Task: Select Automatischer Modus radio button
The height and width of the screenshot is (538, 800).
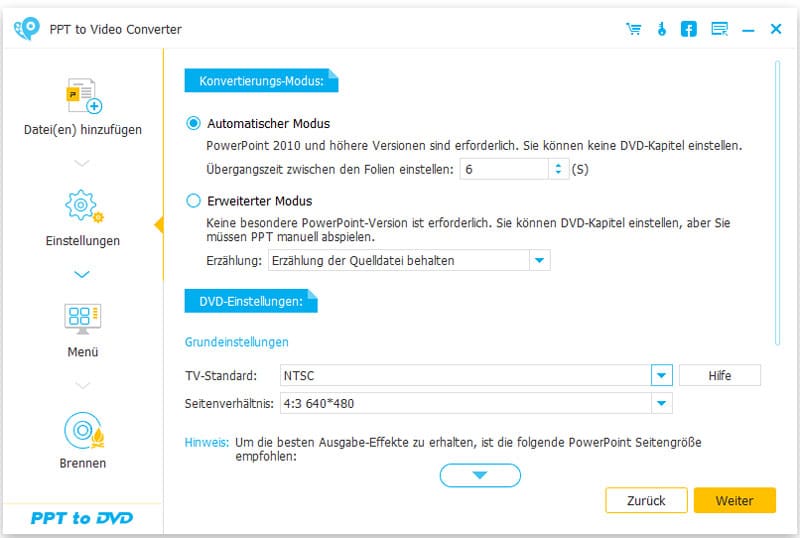Action: [193, 124]
